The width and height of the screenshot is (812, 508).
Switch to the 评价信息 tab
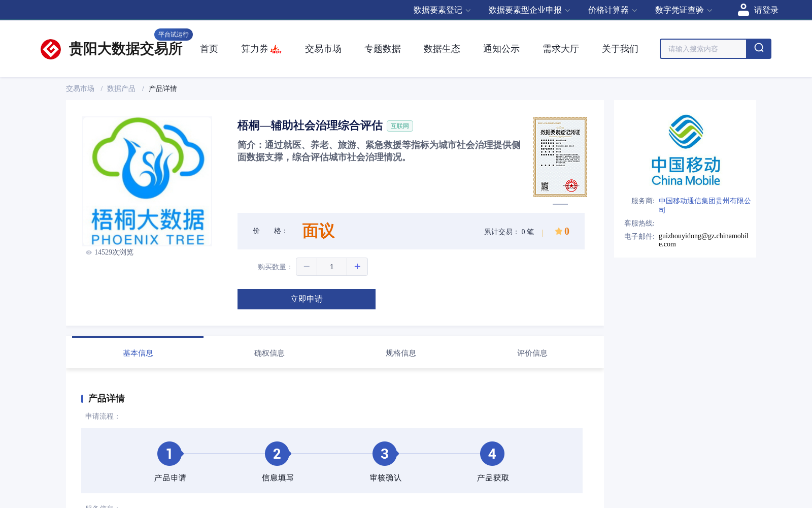coord(532,353)
